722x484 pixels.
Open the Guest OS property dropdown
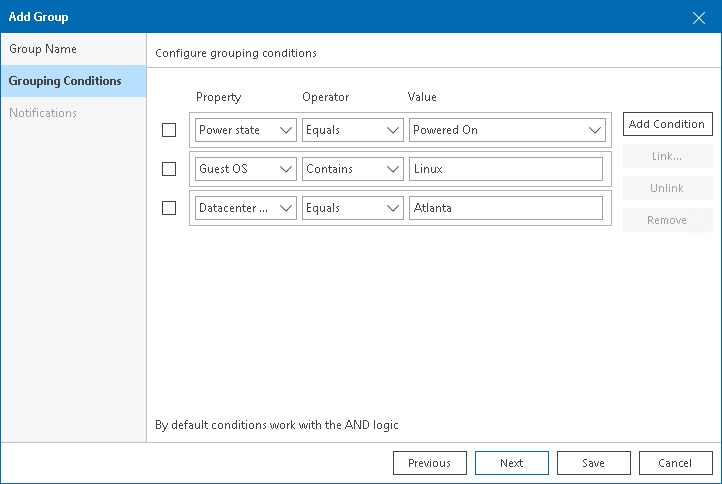point(246,169)
